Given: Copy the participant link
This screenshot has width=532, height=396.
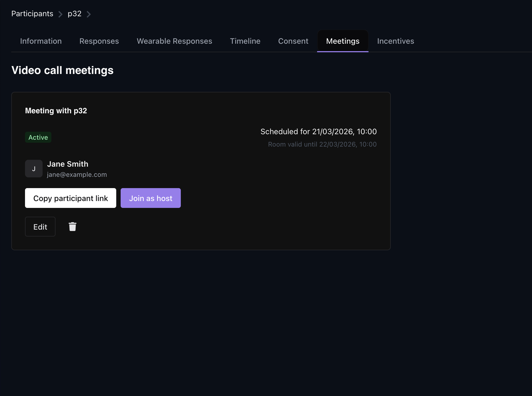Looking at the screenshot, I should 71,198.
